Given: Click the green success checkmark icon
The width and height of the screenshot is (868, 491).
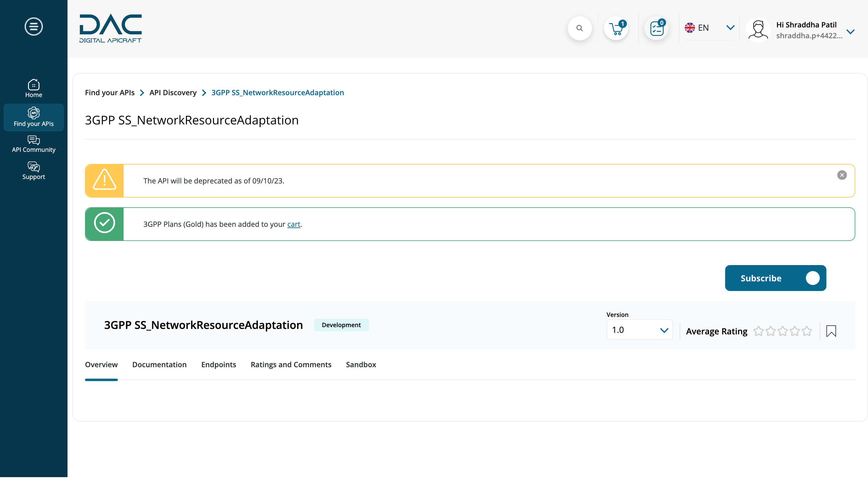Looking at the screenshot, I should [x=105, y=223].
